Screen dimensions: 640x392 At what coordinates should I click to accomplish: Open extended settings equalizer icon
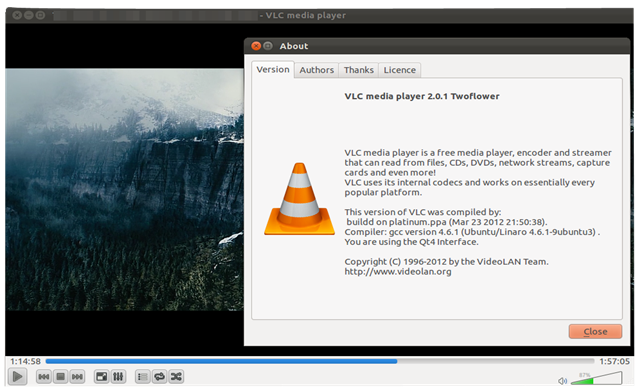pyautogui.click(x=118, y=376)
